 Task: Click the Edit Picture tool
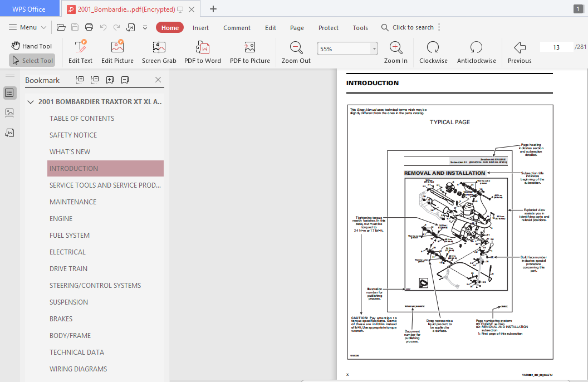117,52
